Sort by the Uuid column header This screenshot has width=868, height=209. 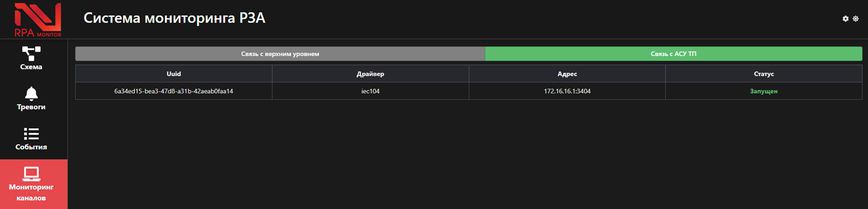click(173, 74)
